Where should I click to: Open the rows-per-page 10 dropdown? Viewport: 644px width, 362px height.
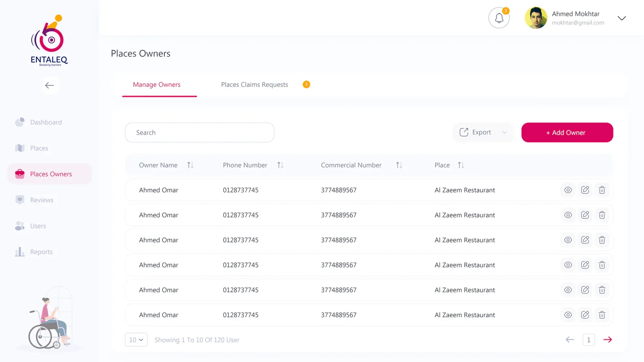coord(136,340)
